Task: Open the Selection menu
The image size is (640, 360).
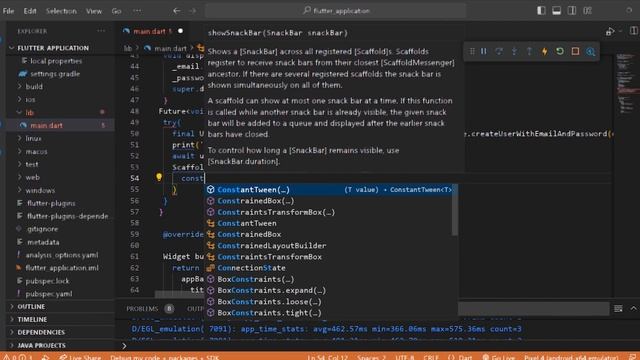Action: pyautogui.click(x=61, y=11)
